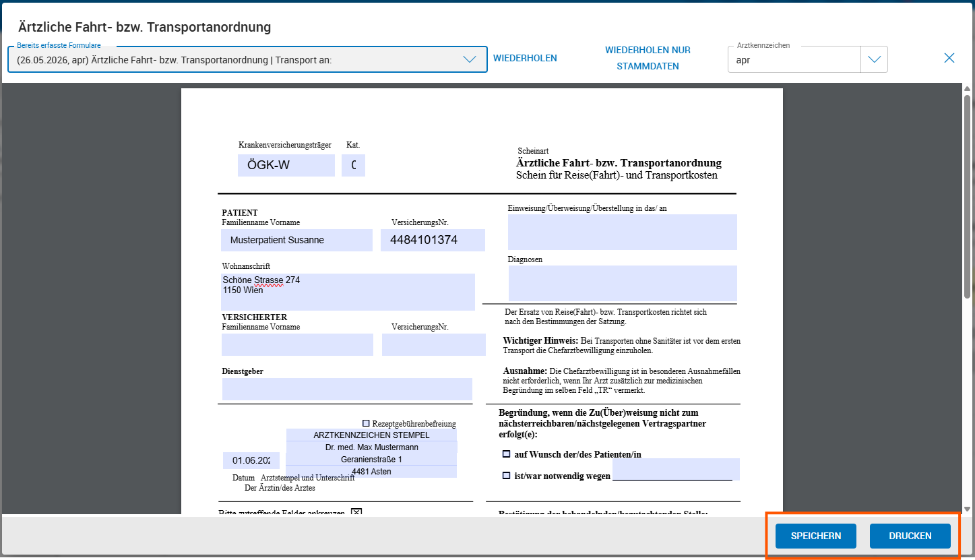Click the scroll down arrow of scrollbar
The width and height of the screenshot is (975, 560).
(968, 509)
